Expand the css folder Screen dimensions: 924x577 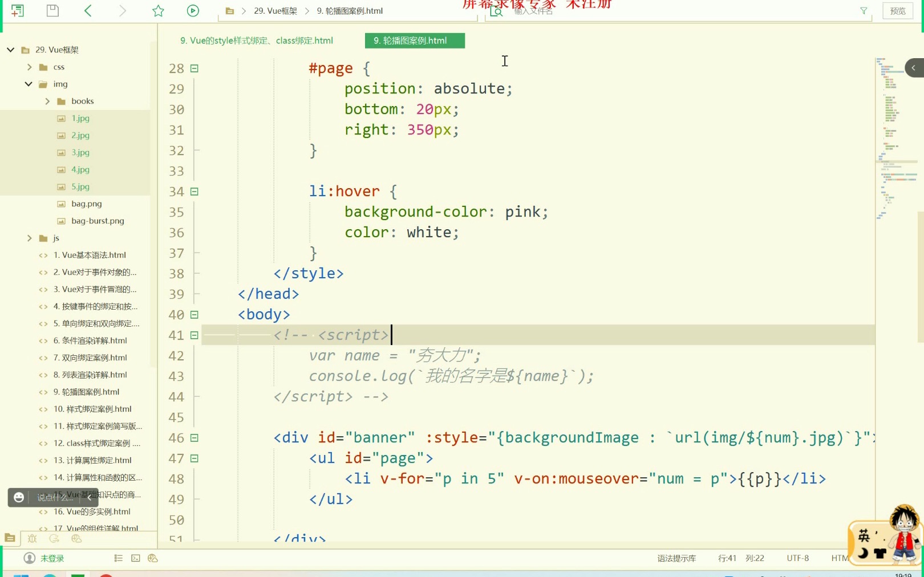tap(29, 67)
